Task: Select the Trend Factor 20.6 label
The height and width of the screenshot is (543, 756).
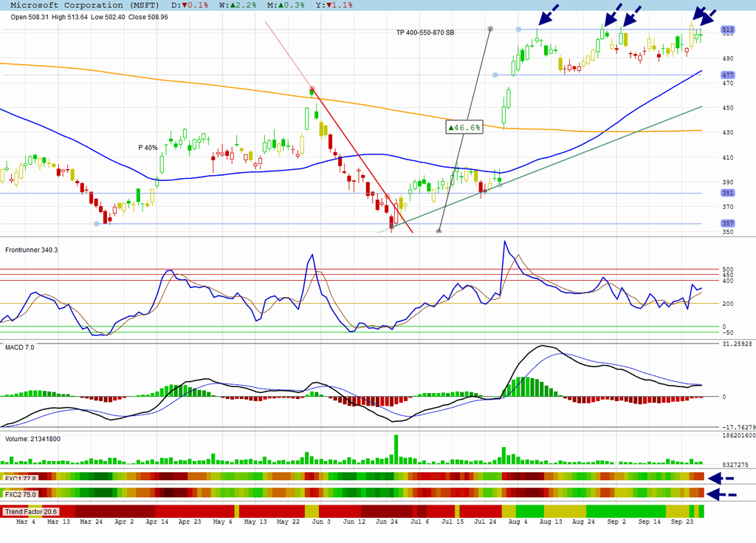Action: click(30, 512)
